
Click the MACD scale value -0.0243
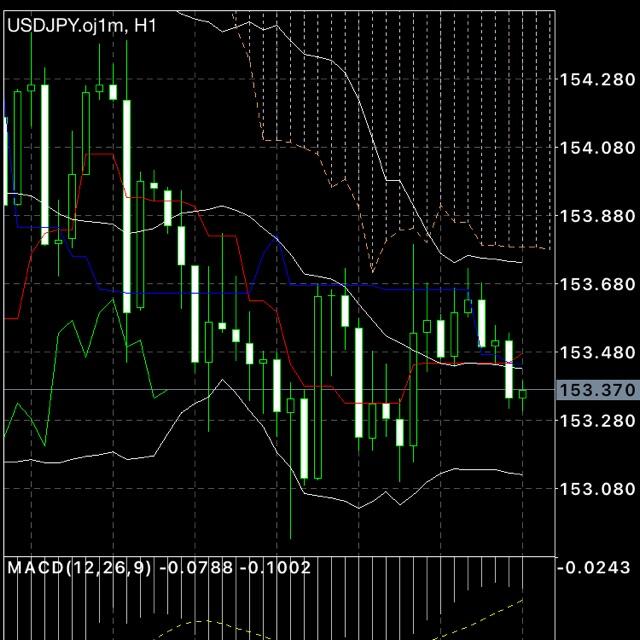point(594,568)
